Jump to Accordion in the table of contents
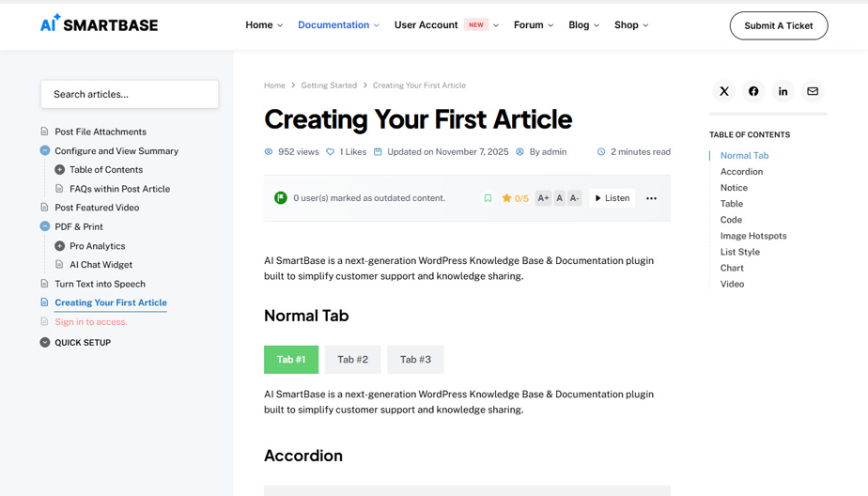This screenshot has width=868, height=496. point(741,172)
